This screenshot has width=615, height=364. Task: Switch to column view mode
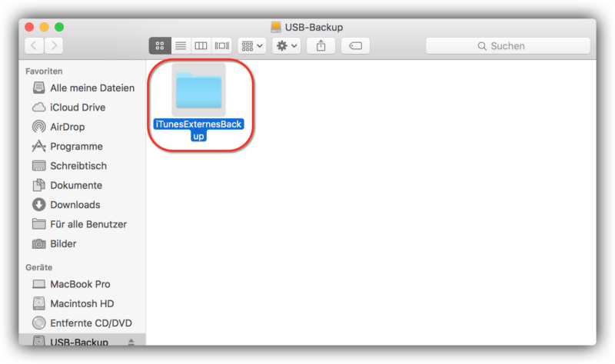point(201,46)
